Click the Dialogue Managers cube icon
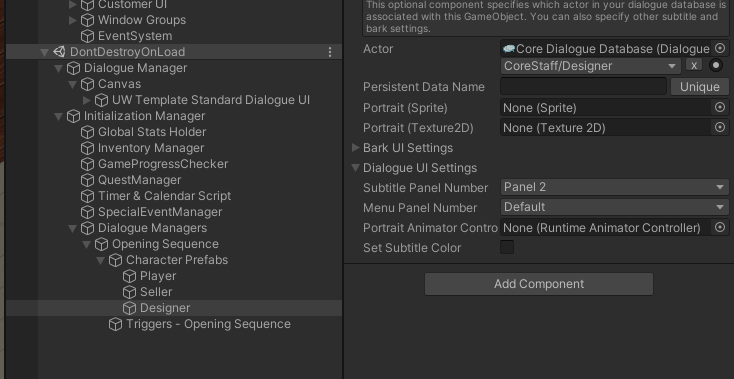734x379 pixels. click(x=87, y=228)
